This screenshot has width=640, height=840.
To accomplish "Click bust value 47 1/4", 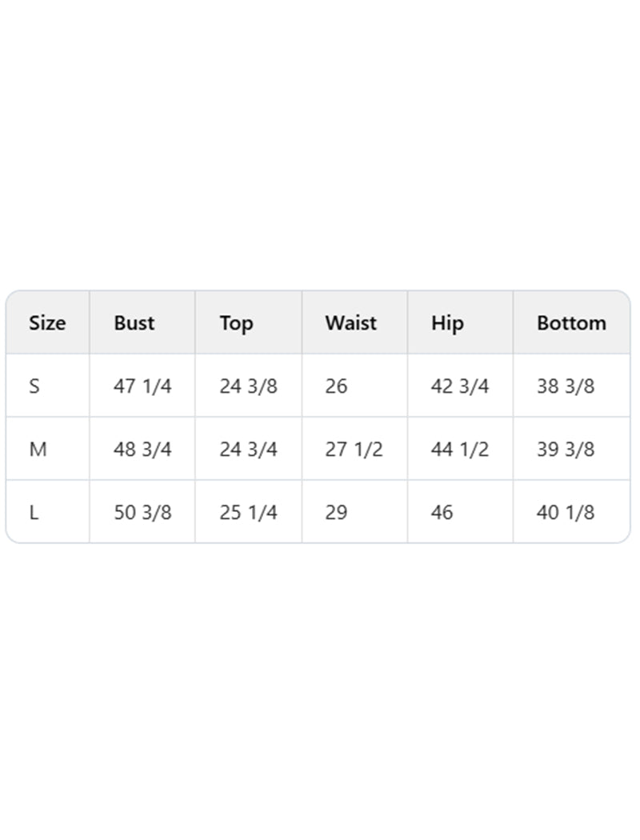I will pos(142,386).
